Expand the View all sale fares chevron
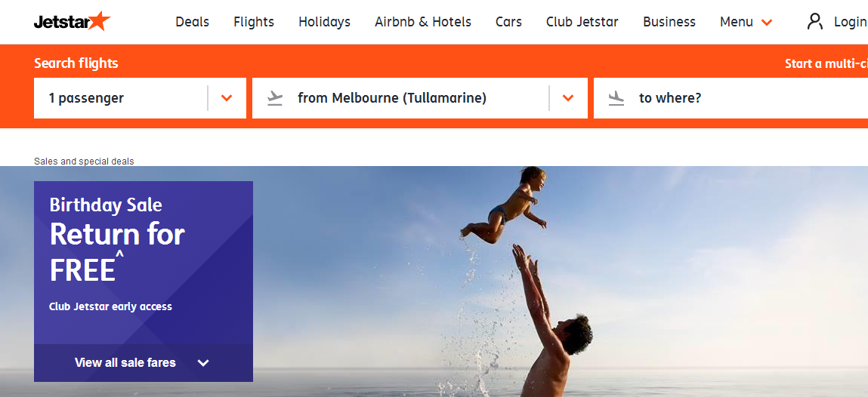Image resolution: width=868 pixels, height=397 pixels. point(203,363)
